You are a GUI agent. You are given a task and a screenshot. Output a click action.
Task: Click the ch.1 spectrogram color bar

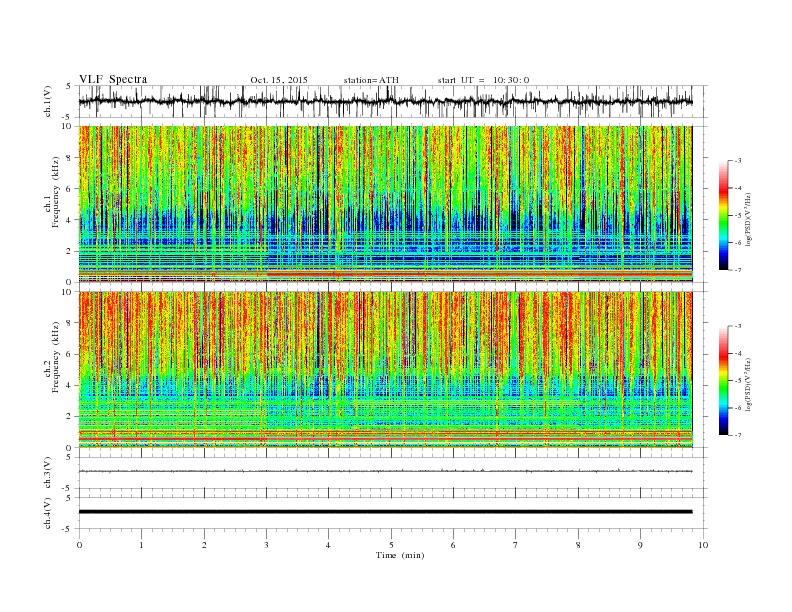pos(723,216)
